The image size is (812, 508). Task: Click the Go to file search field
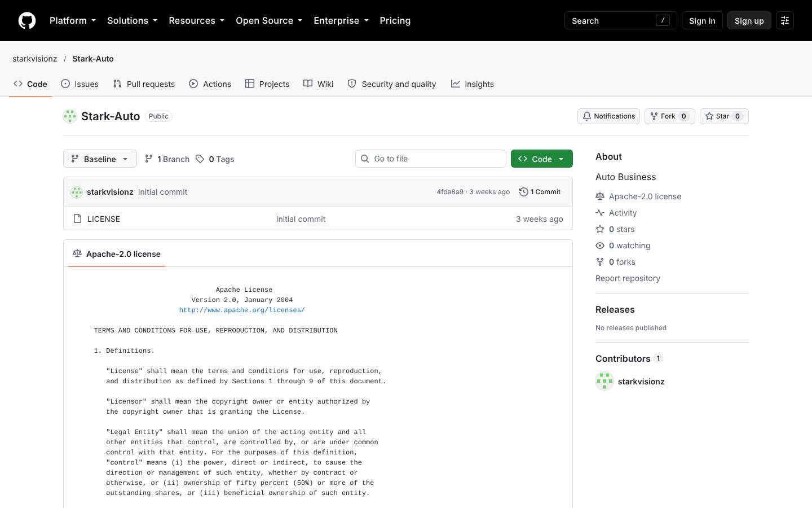click(x=431, y=159)
